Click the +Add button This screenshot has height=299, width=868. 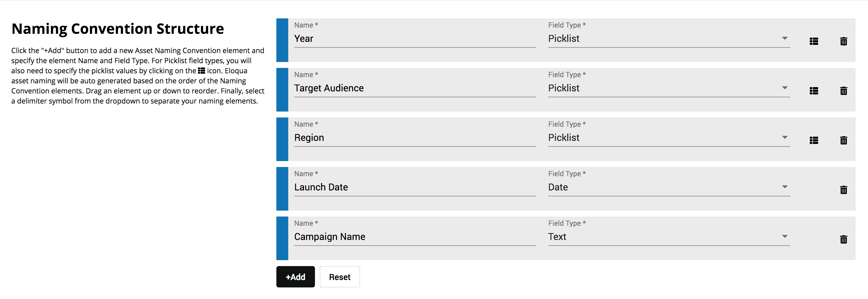click(x=295, y=277)
